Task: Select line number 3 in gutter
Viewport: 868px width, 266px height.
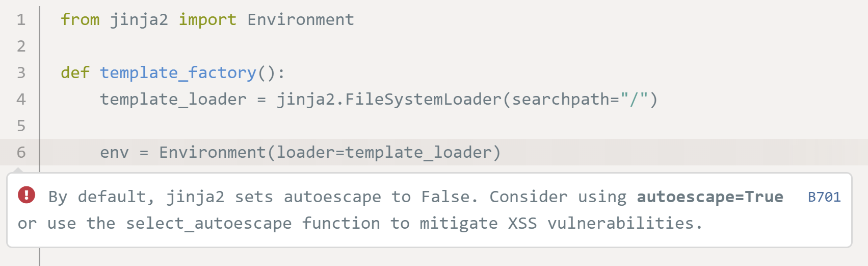Action: pos(21,73)
